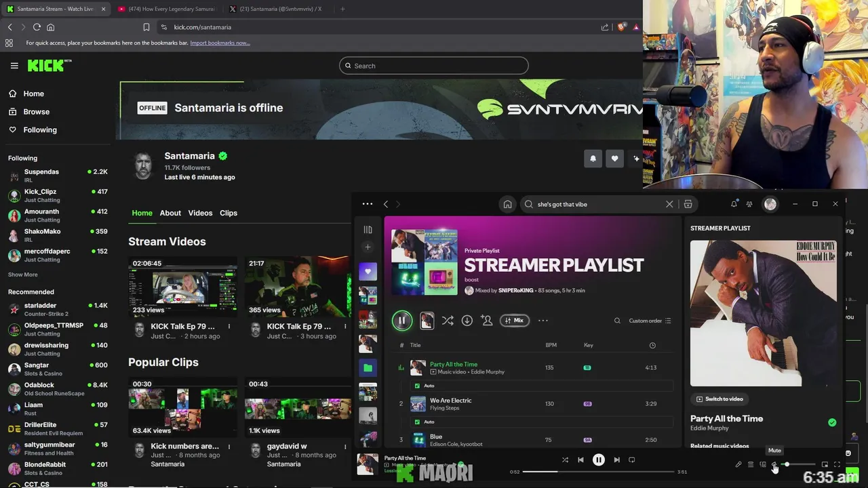Open Connect to a device
868x488 pixels.
pyautogui.click(x=763, y=464)
